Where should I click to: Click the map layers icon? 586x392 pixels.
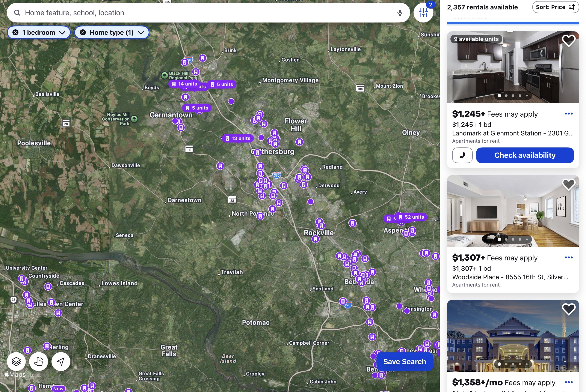point(16,362)
